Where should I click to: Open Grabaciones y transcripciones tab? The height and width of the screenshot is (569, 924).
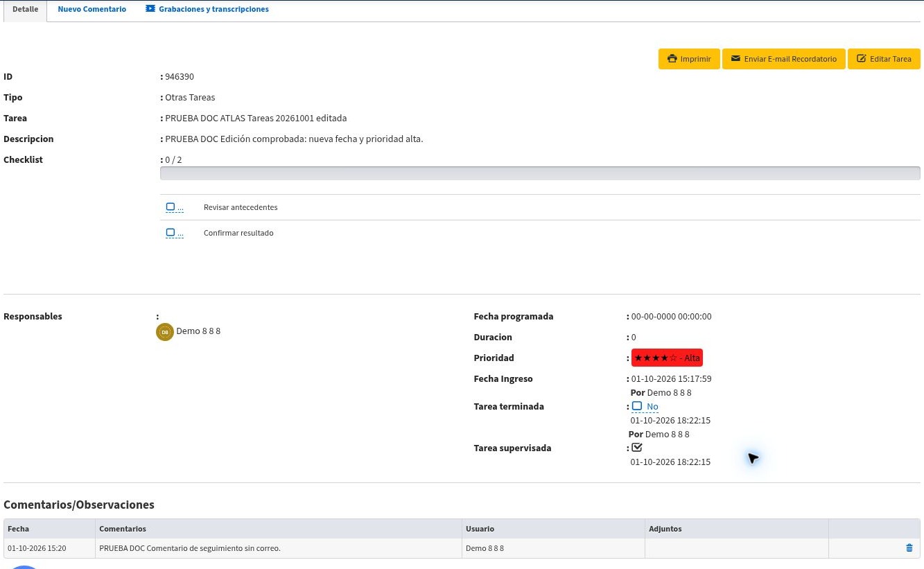pos(207,10)
